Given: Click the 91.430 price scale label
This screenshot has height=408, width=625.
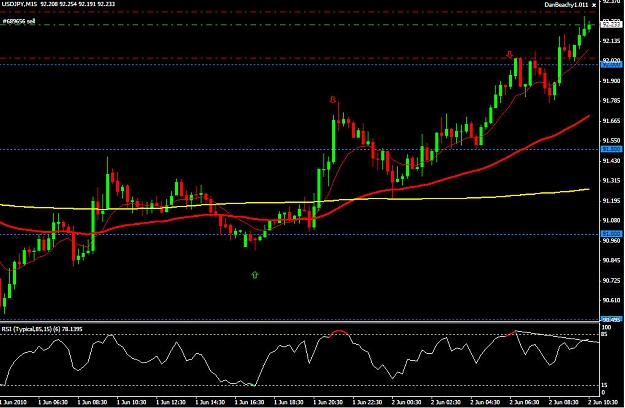Looking at the screenshot, I should click(612, 161).
